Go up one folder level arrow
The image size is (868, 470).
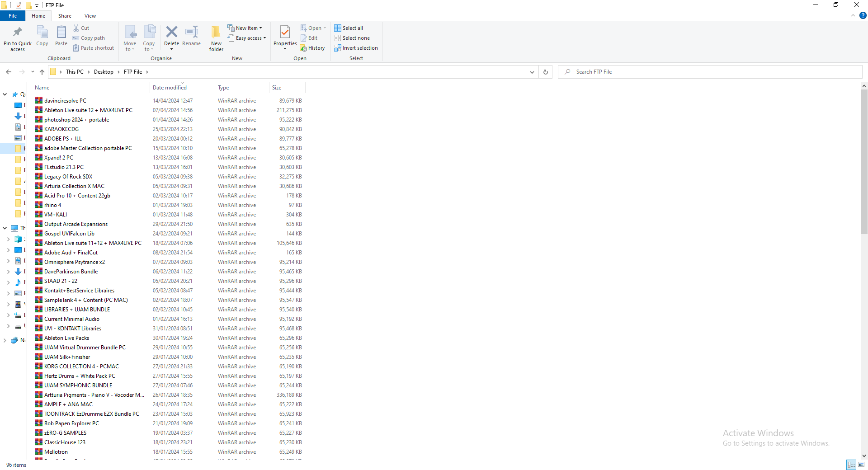tap(42, 72)
